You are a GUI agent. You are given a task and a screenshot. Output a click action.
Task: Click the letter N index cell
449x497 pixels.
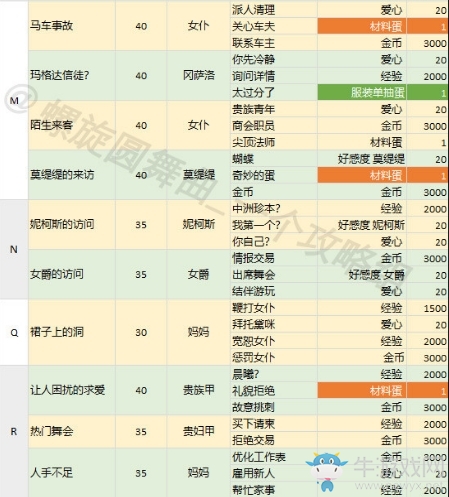click(x=14, y=249)
